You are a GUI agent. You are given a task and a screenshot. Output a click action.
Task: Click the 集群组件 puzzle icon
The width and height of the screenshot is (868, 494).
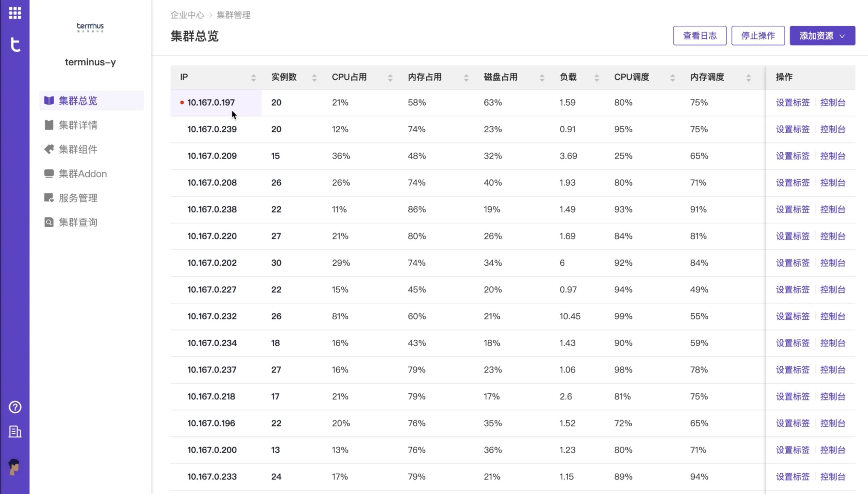49,149
